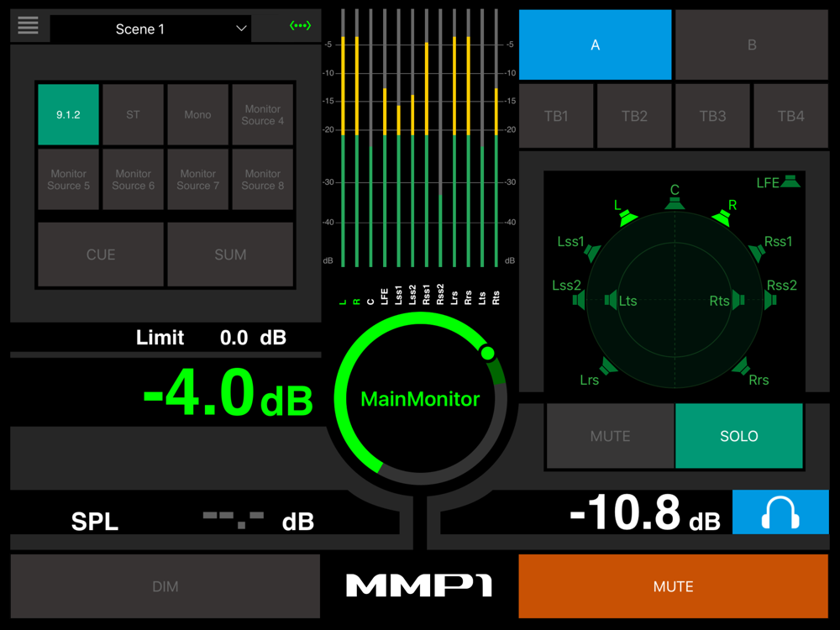The image size is (840, 630).
Task: Toggle the SUM button
Action: pyautogui.click(x=230, y=255)
